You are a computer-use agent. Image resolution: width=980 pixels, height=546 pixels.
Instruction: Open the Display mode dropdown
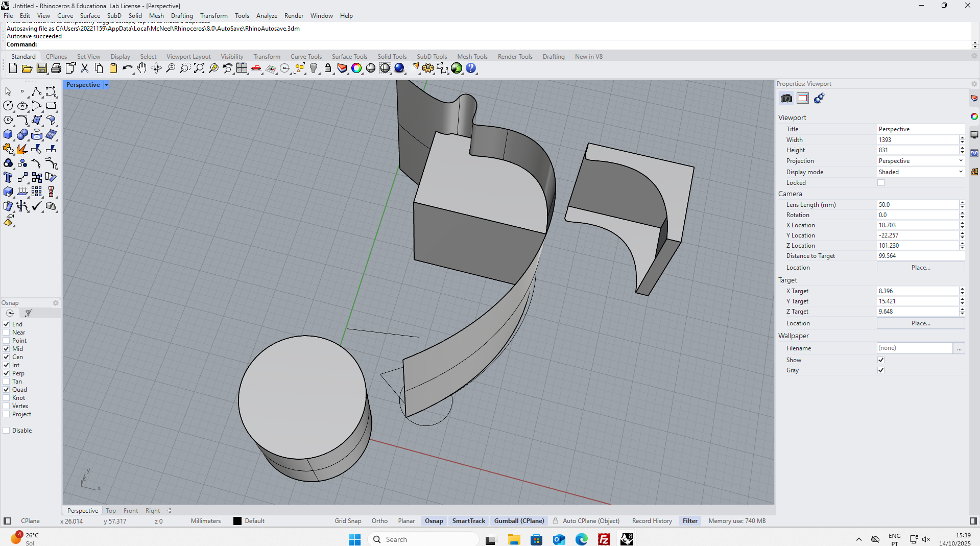(x=920, y=172)
